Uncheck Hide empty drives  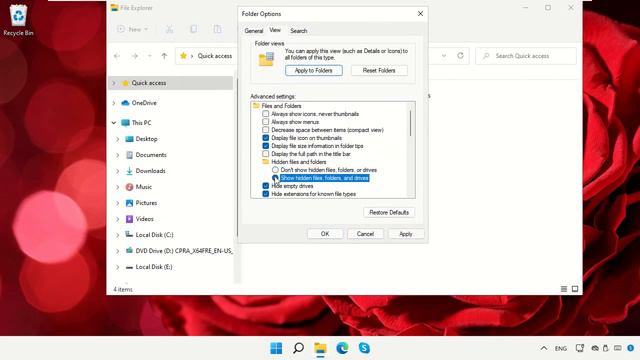click(x=266, y=186)
